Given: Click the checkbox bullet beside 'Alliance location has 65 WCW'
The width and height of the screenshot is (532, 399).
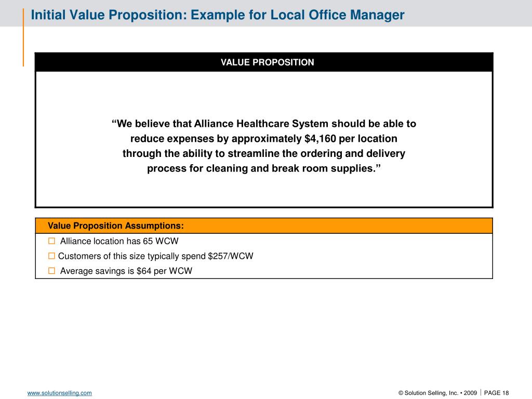Looking at the screenshot, I should tap(51, 241).
